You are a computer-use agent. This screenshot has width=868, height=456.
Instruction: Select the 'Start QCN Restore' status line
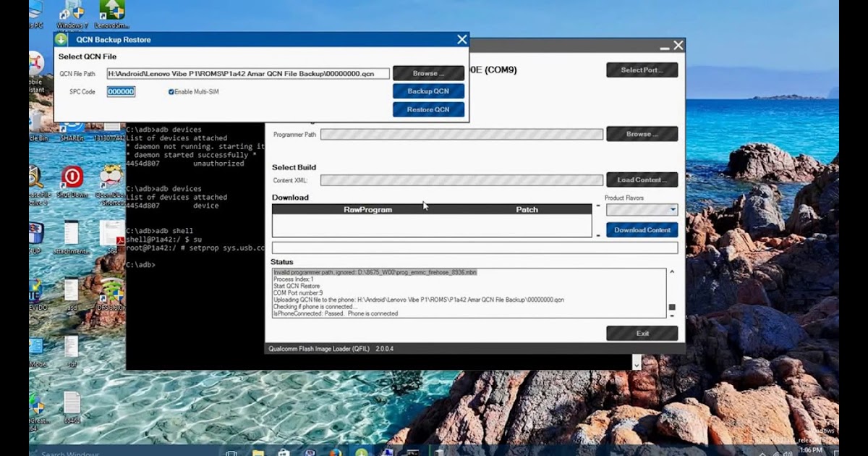pos(296,286)
